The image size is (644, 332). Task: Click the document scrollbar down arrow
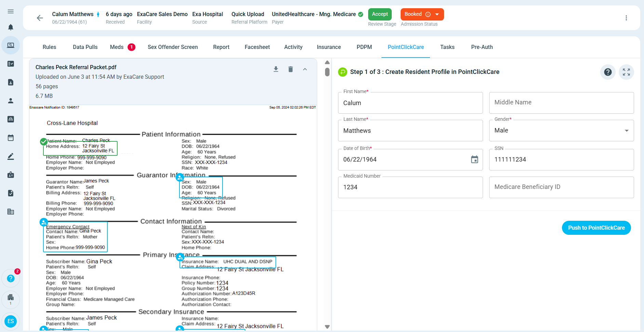click(327, 327)
